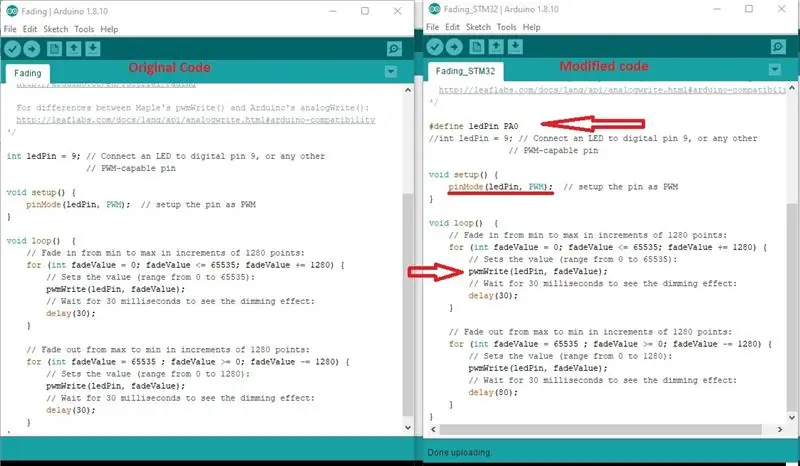Viewport: 800px width, 466px height.
Task: Open Sketch menu in Fading window
Action: point(56,29)
